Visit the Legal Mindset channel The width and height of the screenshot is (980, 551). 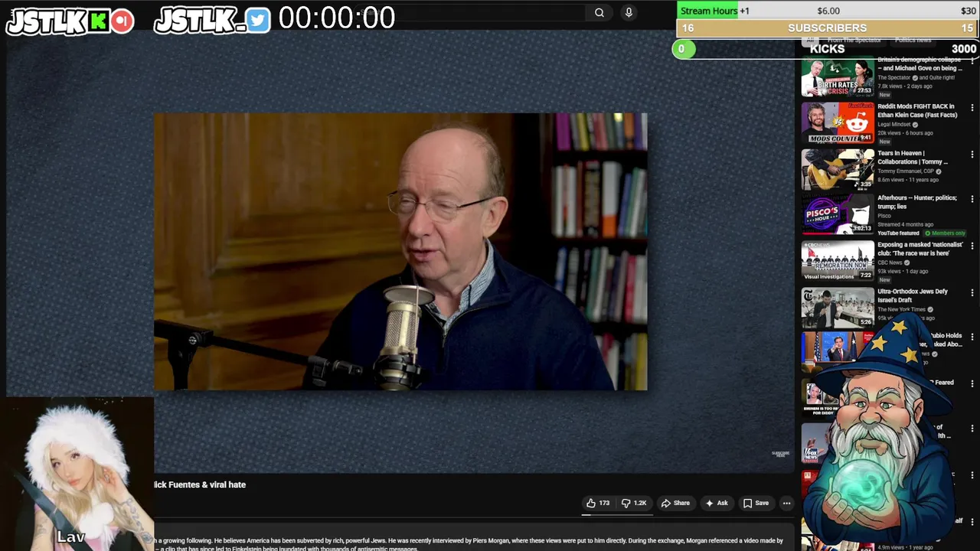pos(893,124)
